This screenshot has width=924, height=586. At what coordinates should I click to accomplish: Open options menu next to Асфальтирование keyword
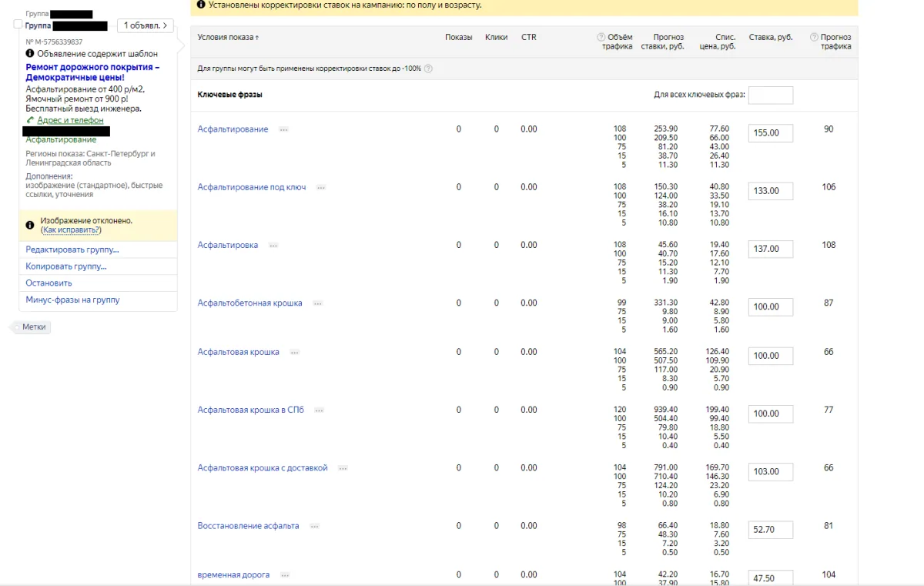tap(283, 130)
